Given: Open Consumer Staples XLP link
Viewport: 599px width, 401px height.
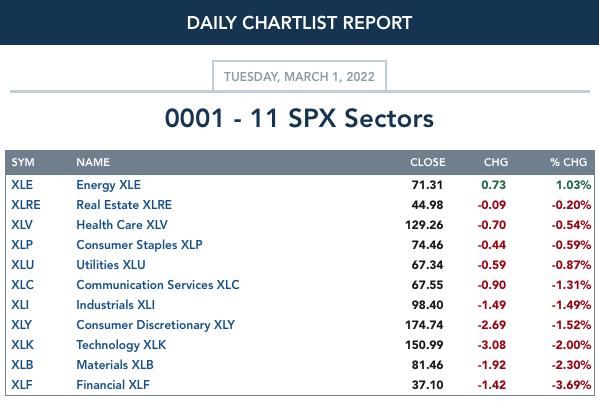Looking at the screenshot, I should pyautogui.click(x=139, y=245).
